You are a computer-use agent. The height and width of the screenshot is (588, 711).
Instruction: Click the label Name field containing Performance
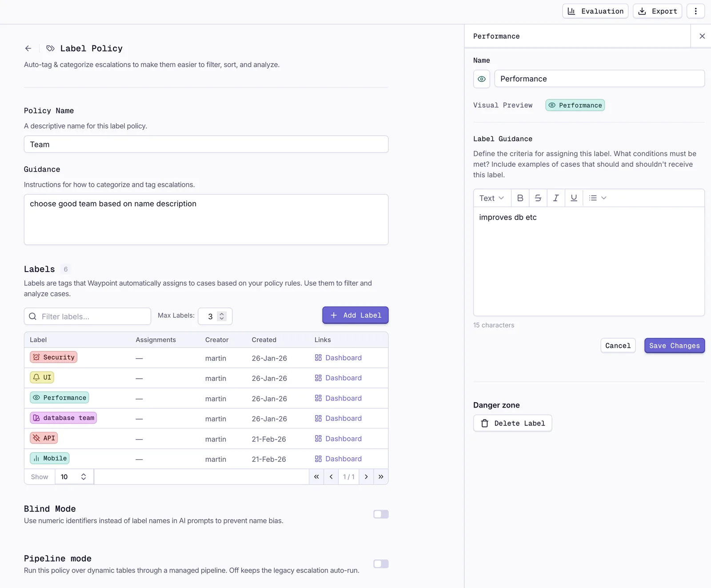[599, 79]
